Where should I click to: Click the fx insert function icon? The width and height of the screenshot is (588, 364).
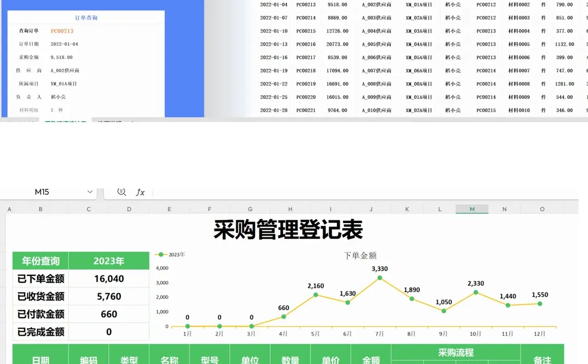click(x=140, y=192)
